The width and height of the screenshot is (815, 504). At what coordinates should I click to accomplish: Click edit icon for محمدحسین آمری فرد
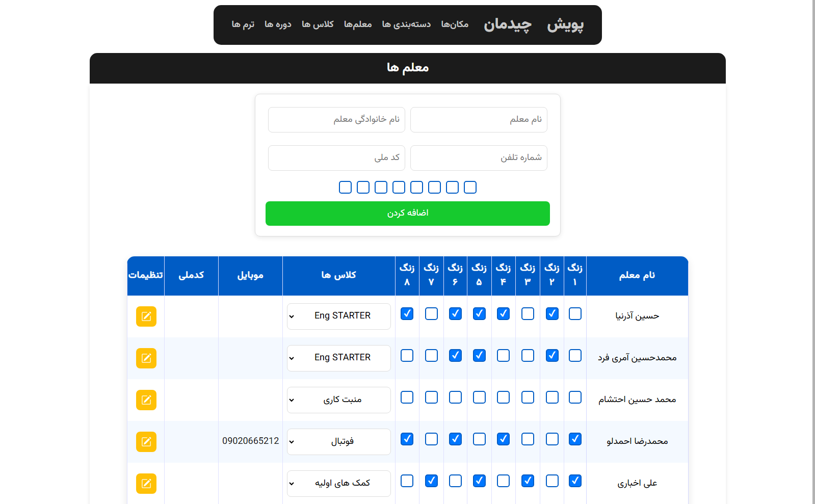pyautogui.click(x=146, y=358)
